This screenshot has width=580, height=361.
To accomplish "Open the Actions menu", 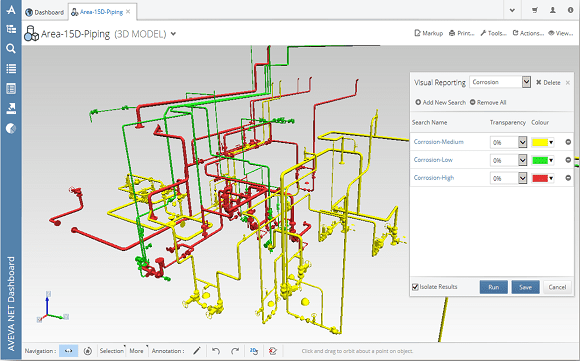I will [x=528, y=33].
